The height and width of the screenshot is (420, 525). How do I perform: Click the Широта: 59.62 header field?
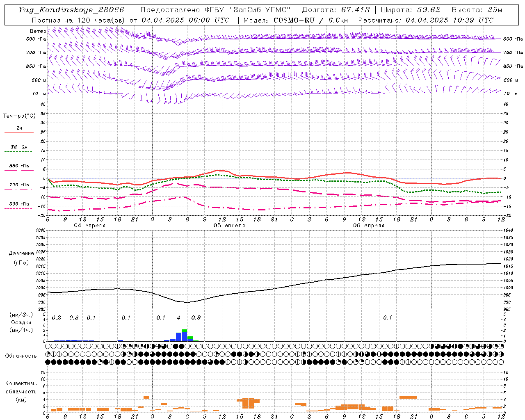[411, 10]
